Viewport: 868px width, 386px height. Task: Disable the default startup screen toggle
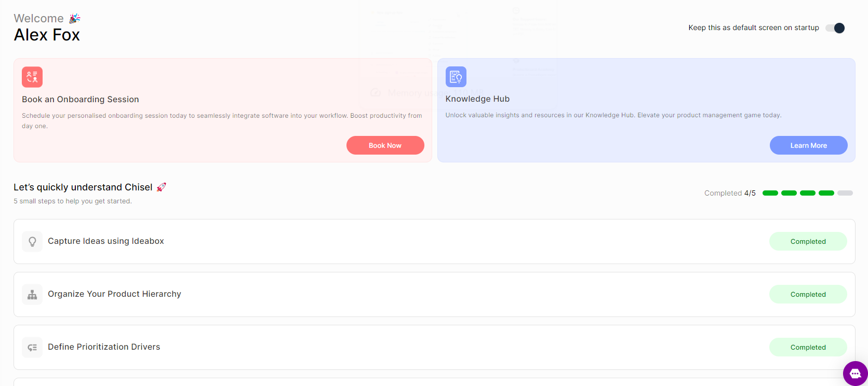tap(835, 28)
